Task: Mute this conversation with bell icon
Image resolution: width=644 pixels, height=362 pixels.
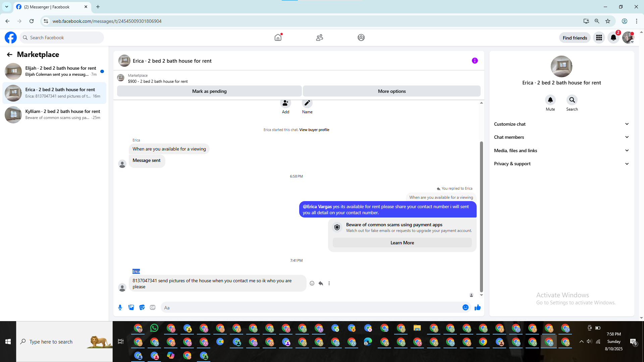Action: [550, 100]
